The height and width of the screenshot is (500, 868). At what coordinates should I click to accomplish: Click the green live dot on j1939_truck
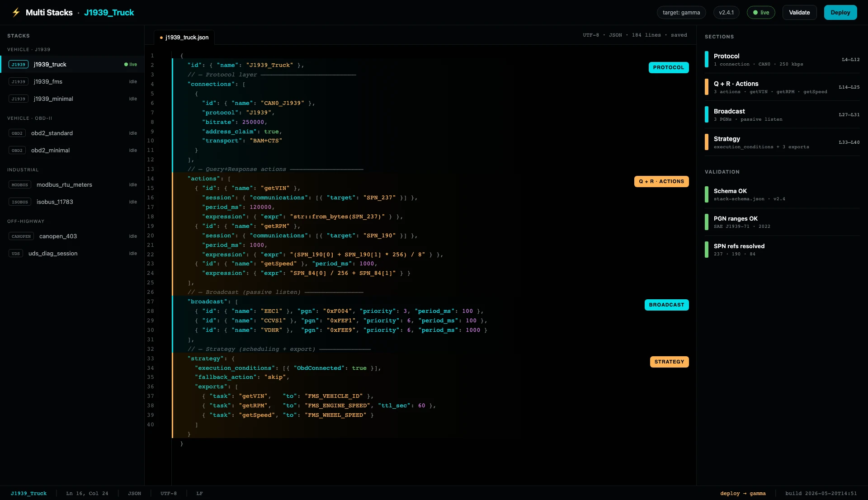(126, 64)
